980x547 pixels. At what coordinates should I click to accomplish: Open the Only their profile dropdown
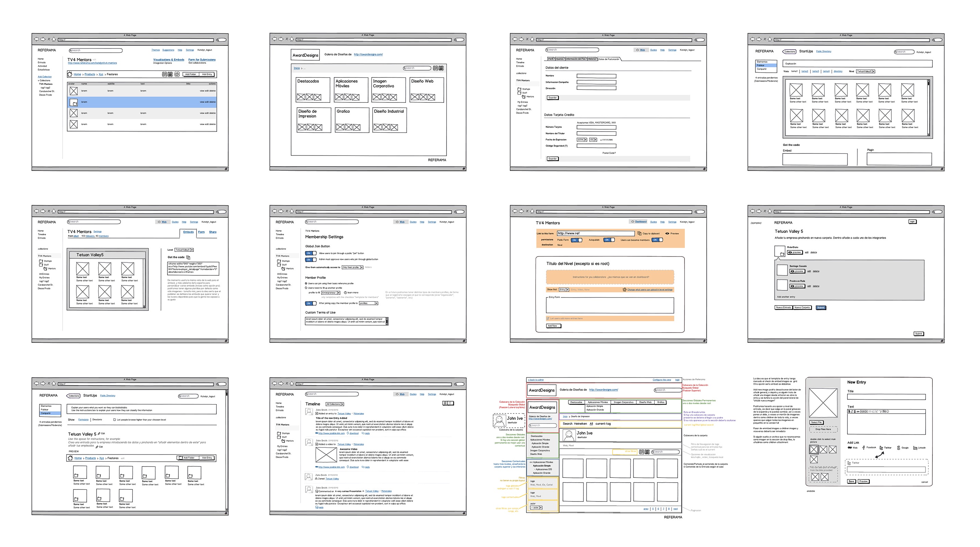point(352,267)
